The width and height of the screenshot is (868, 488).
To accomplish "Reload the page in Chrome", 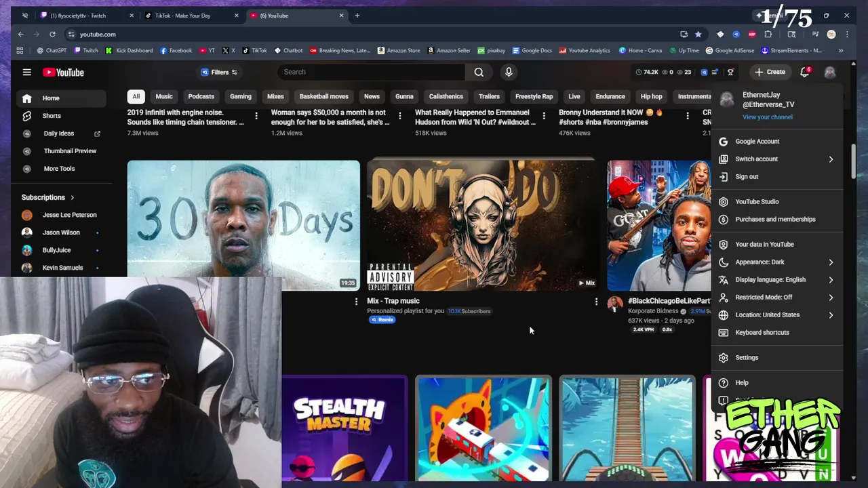I will (52, 34).
